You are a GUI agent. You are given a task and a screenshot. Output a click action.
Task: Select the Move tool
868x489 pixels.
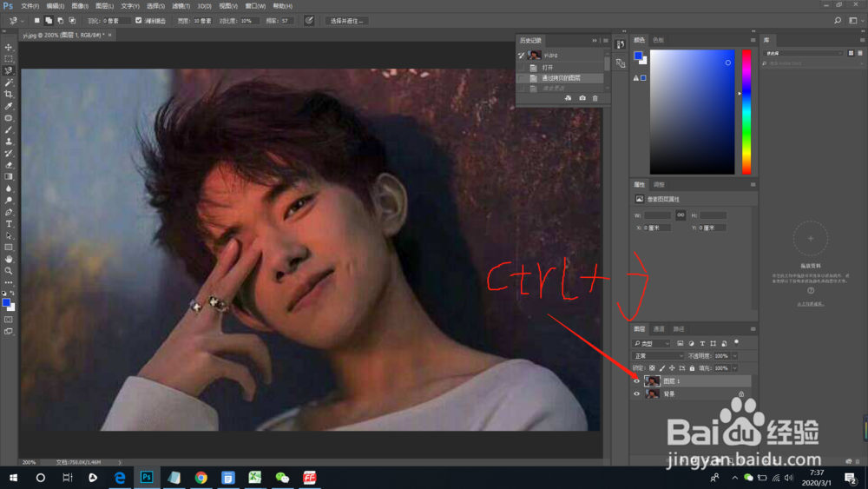pos(9,47)
